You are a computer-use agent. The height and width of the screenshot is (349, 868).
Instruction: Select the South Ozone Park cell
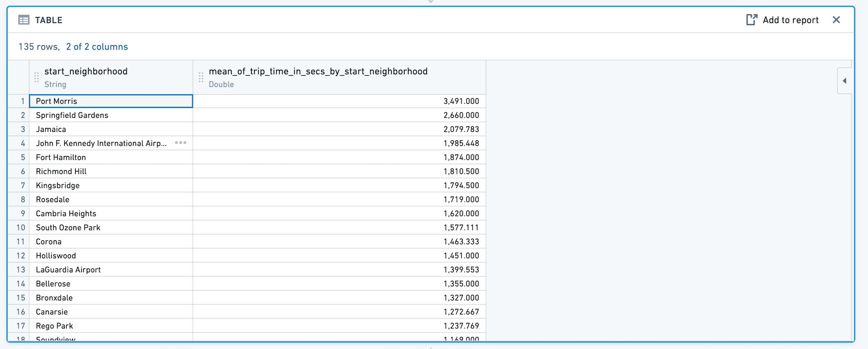click(111, 228)
